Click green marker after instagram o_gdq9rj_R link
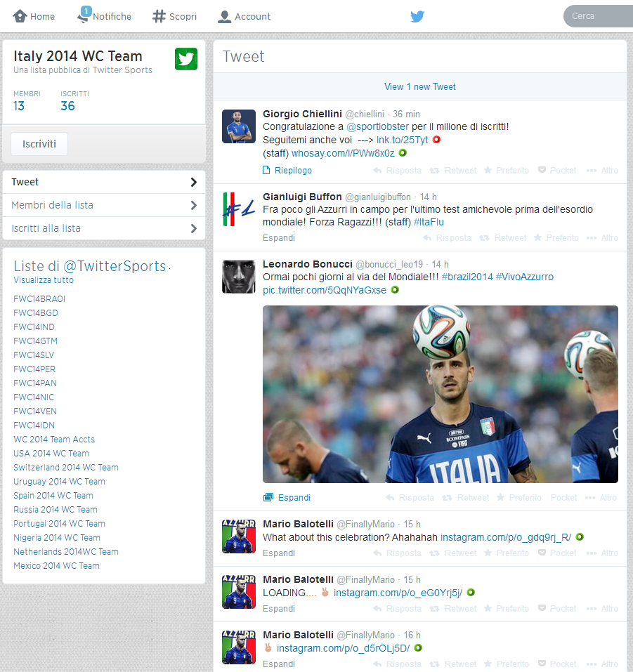The width and height of the screenshot is (633, 672). click(x=580, y=536)
